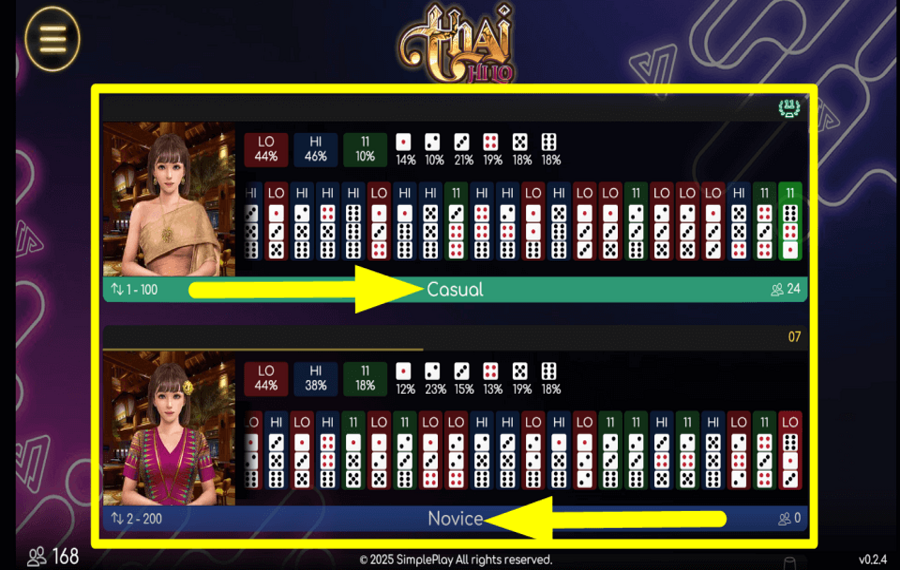
Task: Click the green dealer badge icon
Action: click(789, 108)
